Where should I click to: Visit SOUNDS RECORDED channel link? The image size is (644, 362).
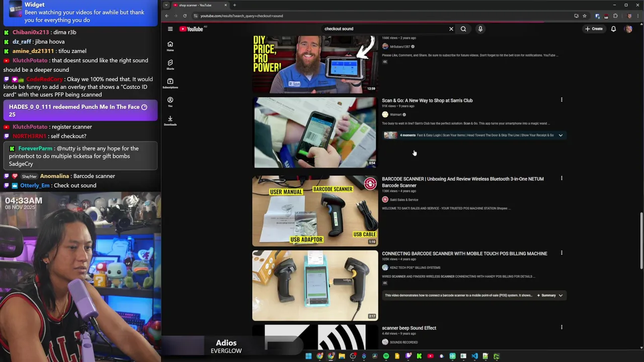[404, 342]
